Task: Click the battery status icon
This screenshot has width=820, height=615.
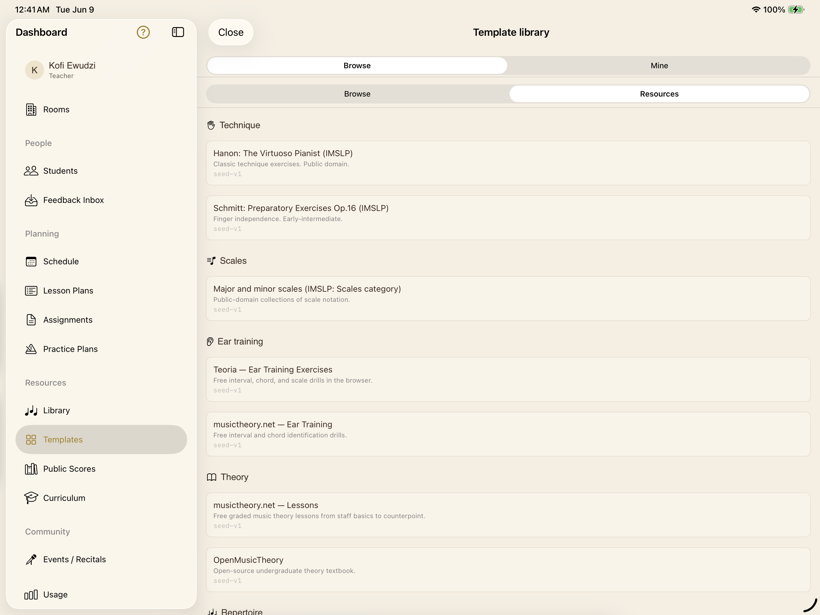Action: [x=796, y=9]
